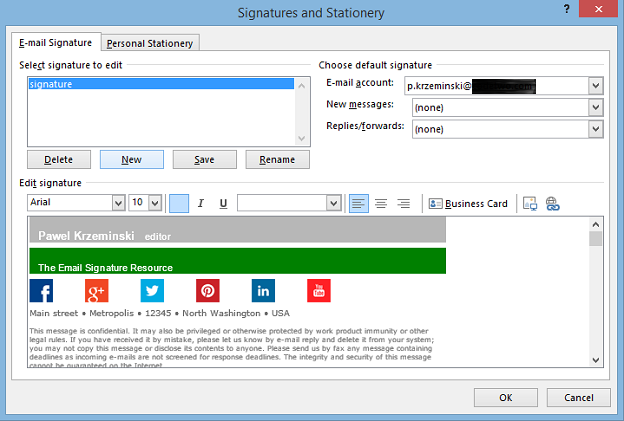Switch to the E-mail Signature tab

pos(56,43)
